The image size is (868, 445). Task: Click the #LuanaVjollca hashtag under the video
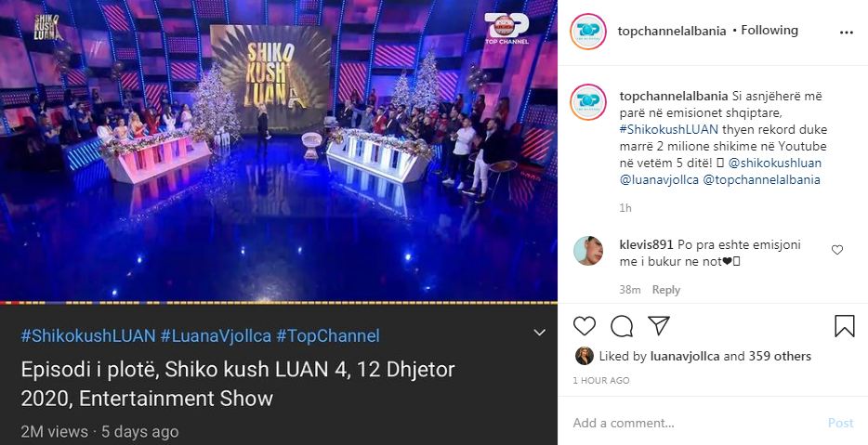tap(216, 336)
